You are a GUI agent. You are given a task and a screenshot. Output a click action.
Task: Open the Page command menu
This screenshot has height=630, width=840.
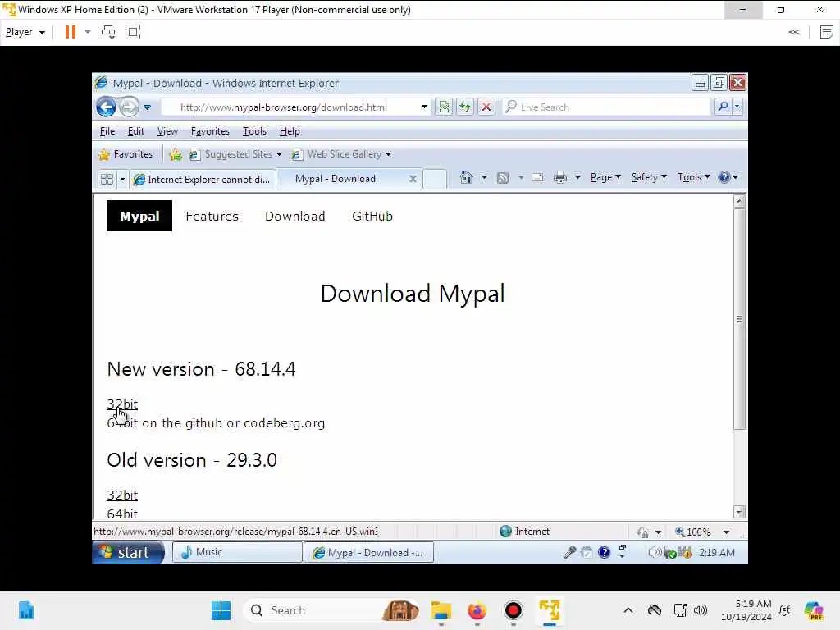coord(605,177)
